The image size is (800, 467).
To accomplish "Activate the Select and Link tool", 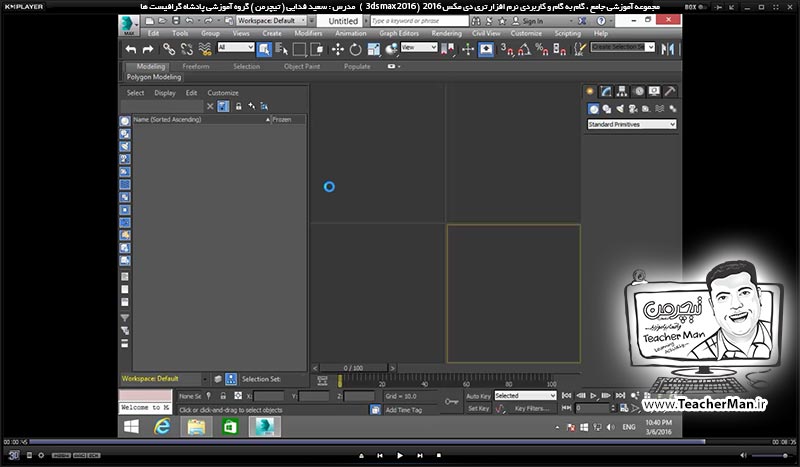I will coord(169,49).
